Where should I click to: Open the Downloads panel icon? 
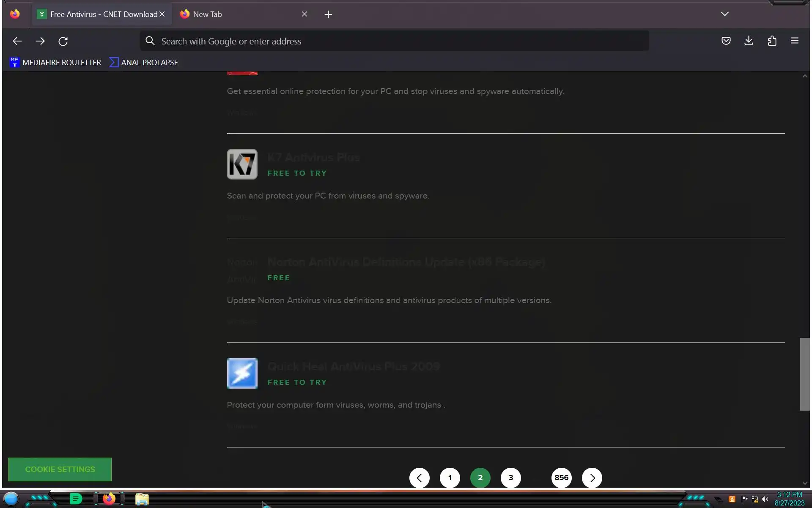749,41
